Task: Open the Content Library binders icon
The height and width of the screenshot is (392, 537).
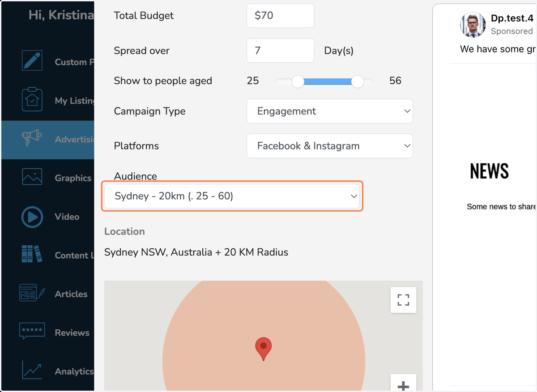Action: click(32, 254)
